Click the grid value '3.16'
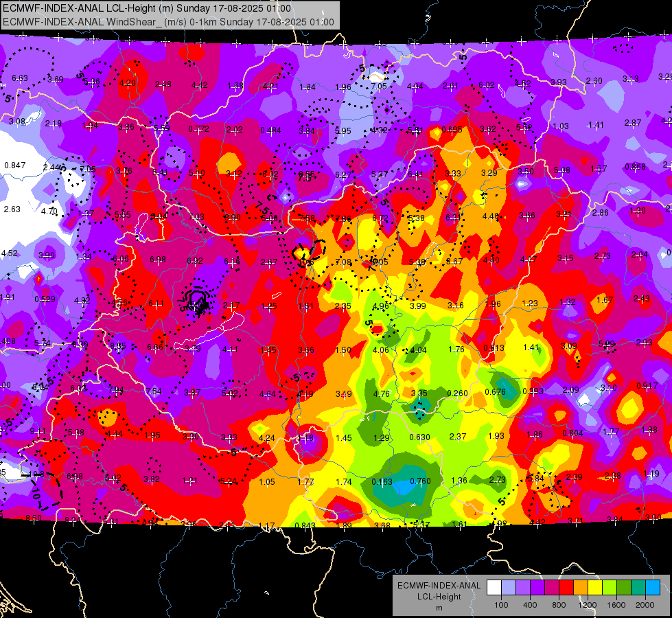 (456, 306)
